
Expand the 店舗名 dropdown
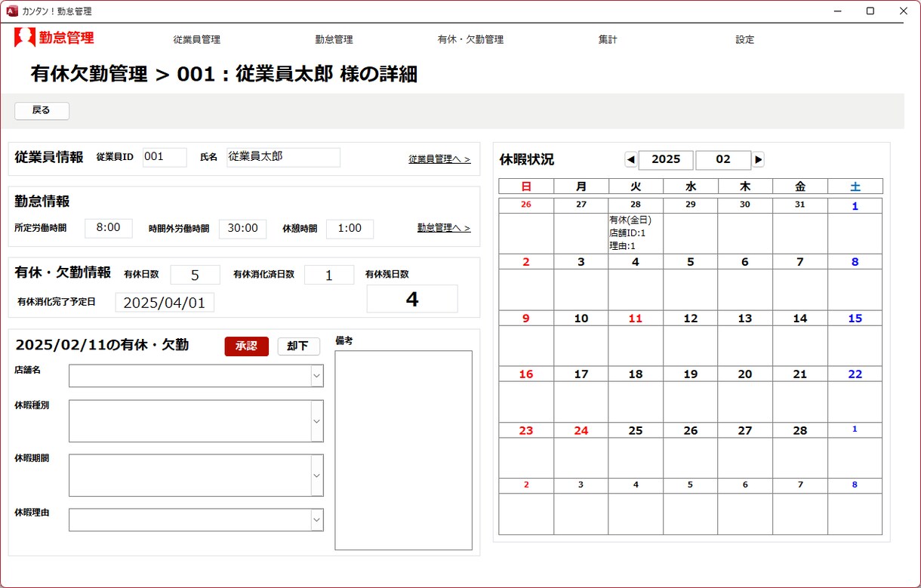[x=316, y=375]
